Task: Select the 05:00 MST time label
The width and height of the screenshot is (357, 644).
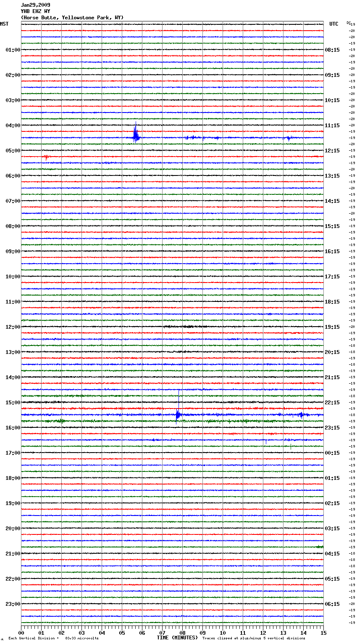Action: click(13, 151)
